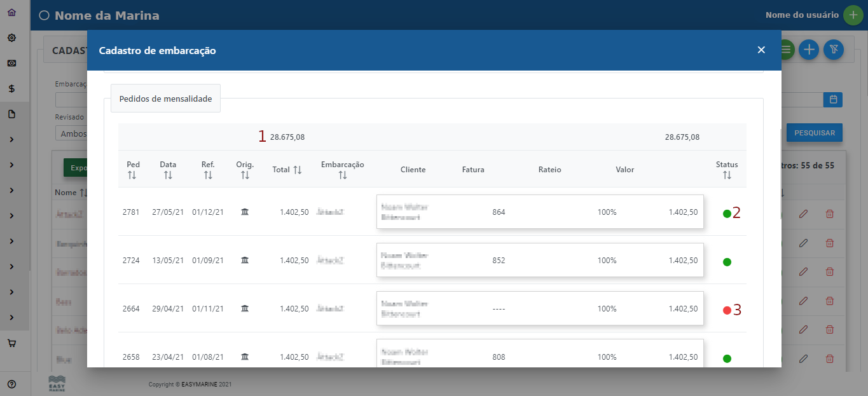
Task: Sort orders by Total column
Action: tap(297, 170)
